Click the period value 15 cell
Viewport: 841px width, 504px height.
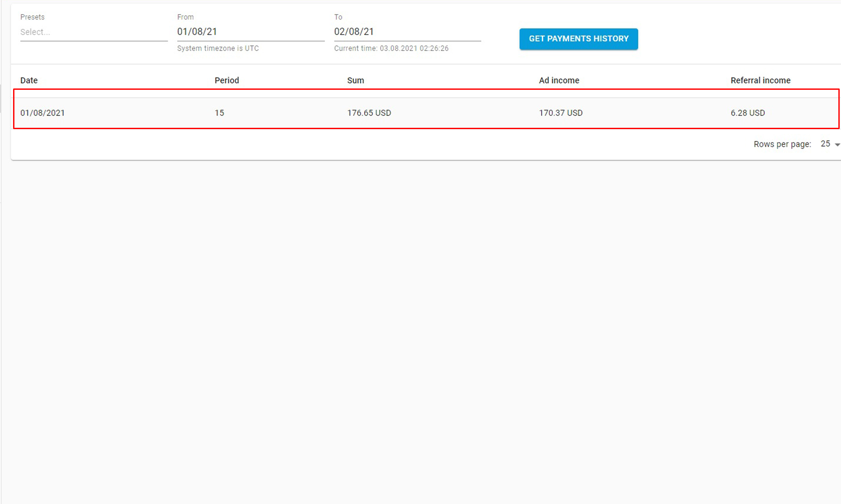219,113
